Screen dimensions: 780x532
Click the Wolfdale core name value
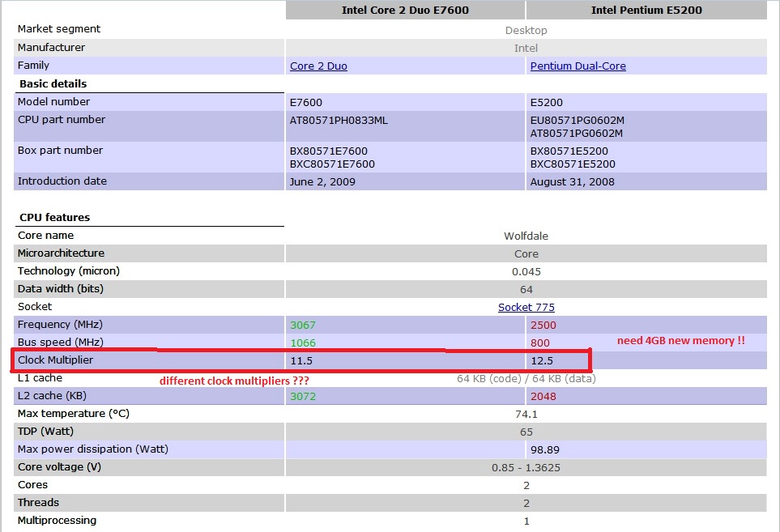tap(526, 236)
